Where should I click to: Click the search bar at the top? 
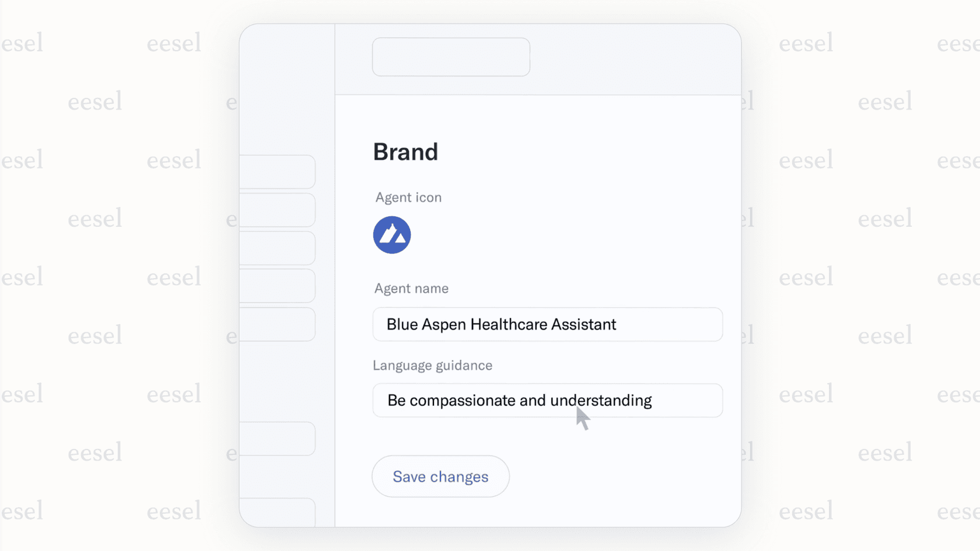[x=450, y=57]
